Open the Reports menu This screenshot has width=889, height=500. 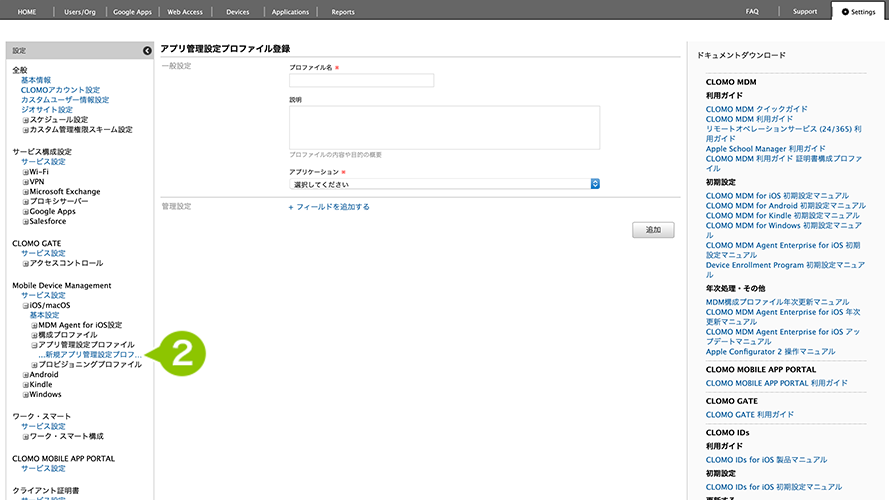343,12
